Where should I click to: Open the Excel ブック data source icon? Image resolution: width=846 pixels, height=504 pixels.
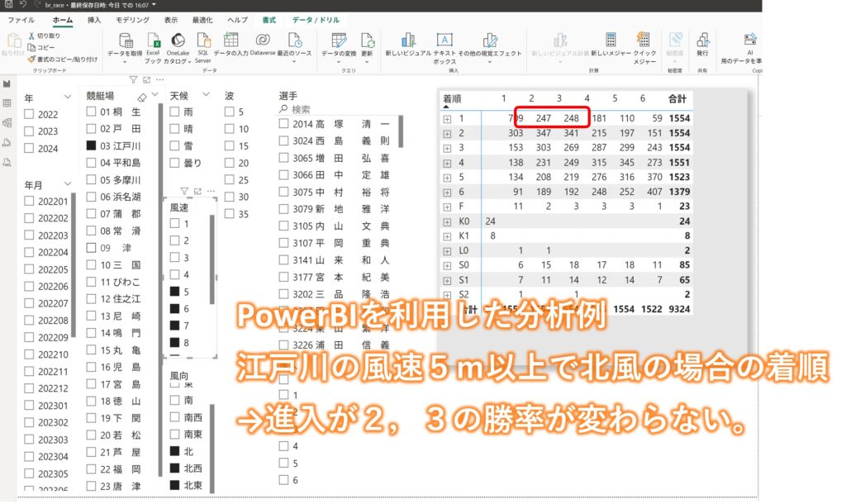point(153,40)
